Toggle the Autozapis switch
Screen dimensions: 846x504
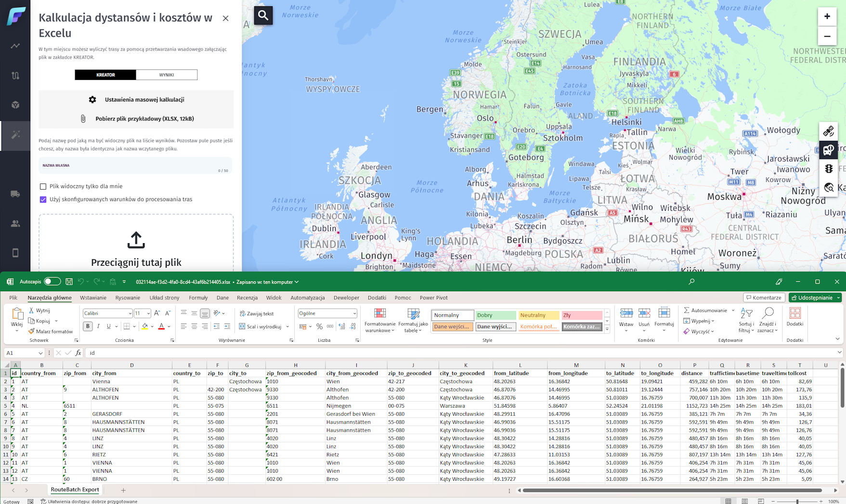52,282
